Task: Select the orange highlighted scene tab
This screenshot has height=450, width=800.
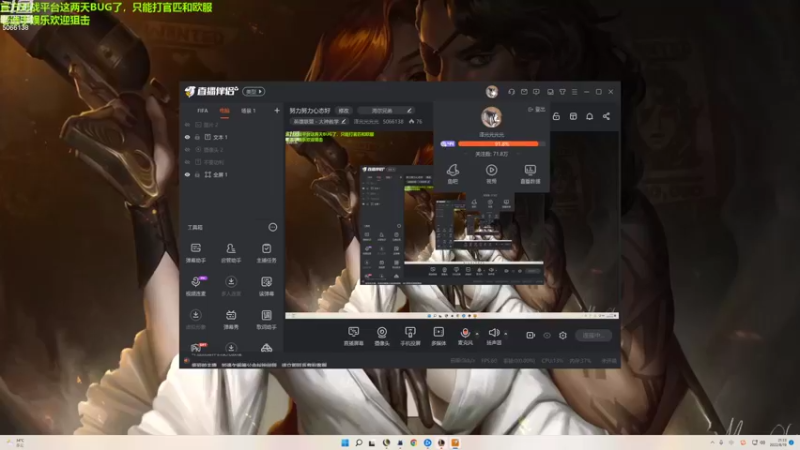Action: click(x=224, y=111)
